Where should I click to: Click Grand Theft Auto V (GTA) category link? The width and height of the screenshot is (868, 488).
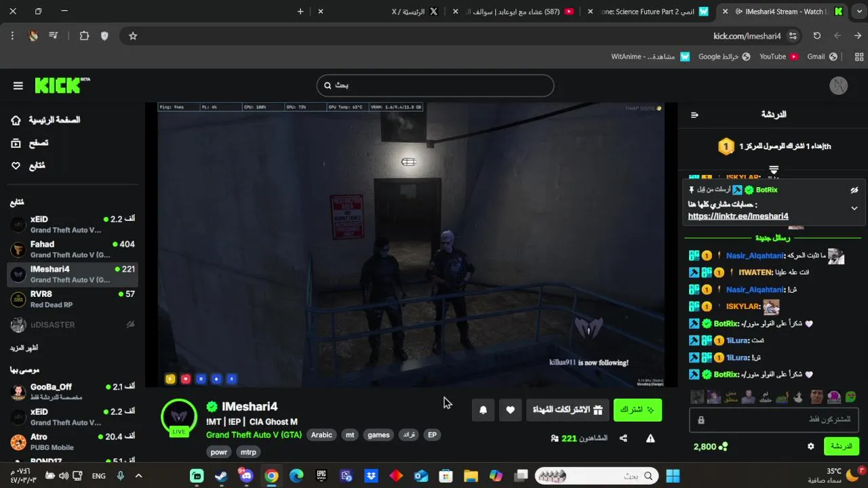[254, 435]
